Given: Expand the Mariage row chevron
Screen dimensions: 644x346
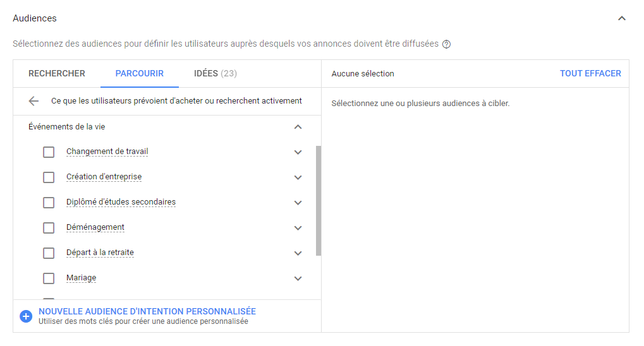Looking at the screenshot, I should click(298, 278).
